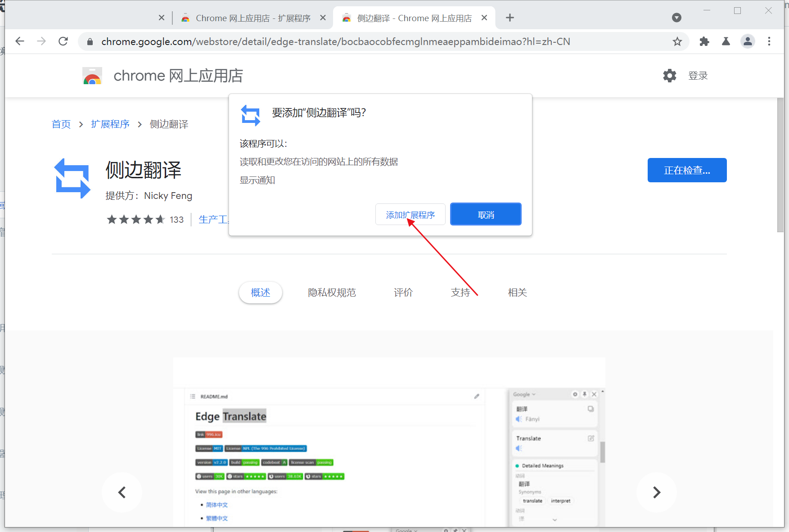Viewport: 789px width, 532px height.
Task: Select the 侧边翻译 browser tab
Action: tap(414, 18)
